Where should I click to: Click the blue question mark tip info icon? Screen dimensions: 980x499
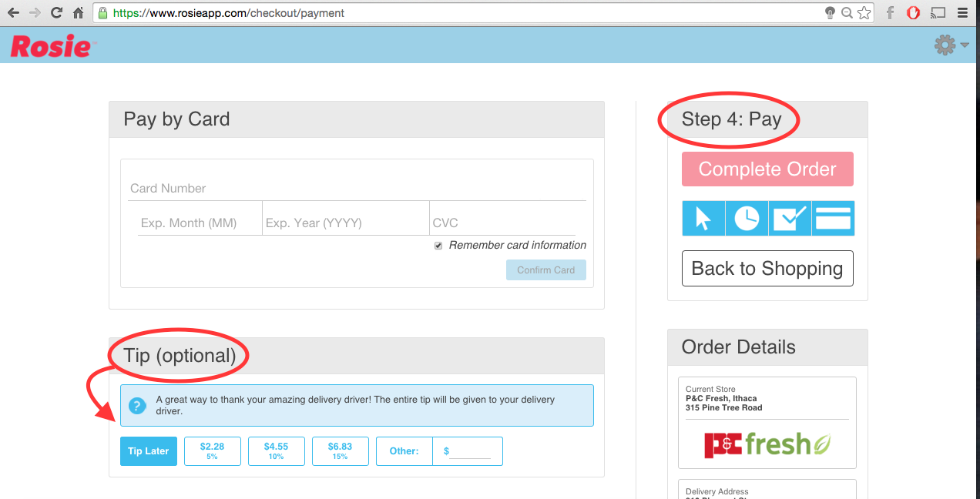pyautogui.click(x=137, y=406)
